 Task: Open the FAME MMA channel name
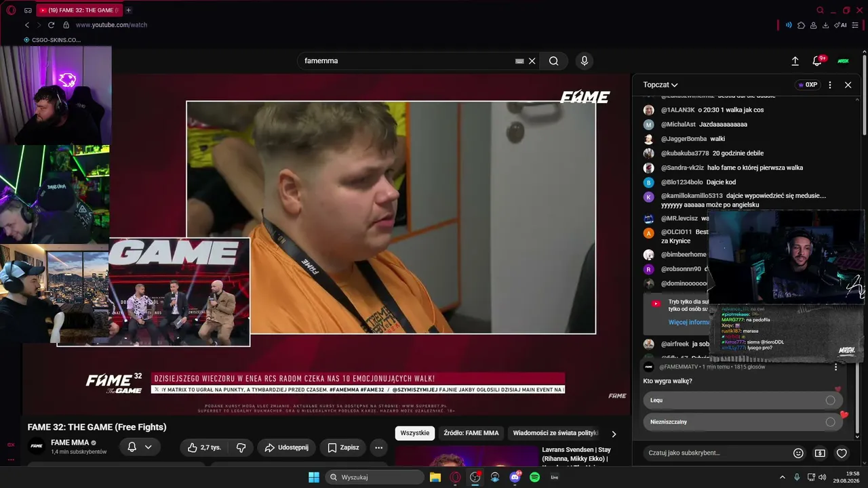coord(70,443)
